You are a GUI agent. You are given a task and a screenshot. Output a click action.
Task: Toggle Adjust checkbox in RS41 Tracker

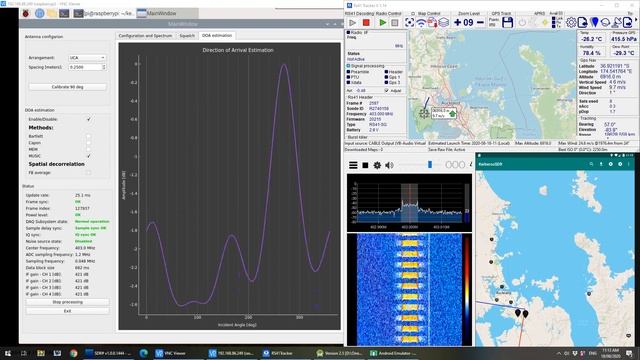coord(386,91)
